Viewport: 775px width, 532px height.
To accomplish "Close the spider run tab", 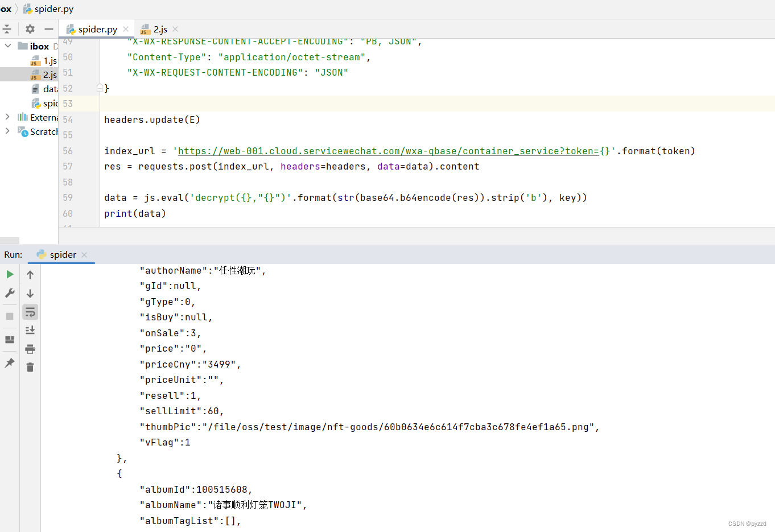I will pos(84,255).
